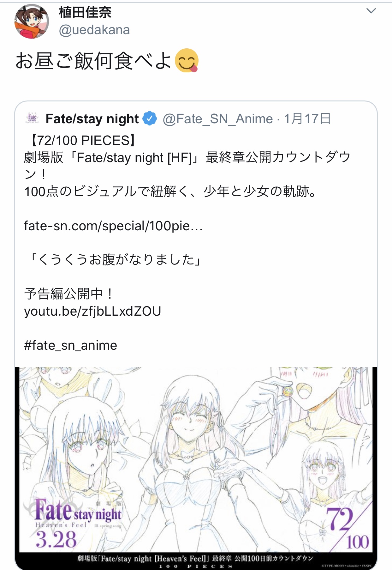The image size is (392, 570).
Task: Tap the 3.28 release date graphic
Action: tap(56, 539)
